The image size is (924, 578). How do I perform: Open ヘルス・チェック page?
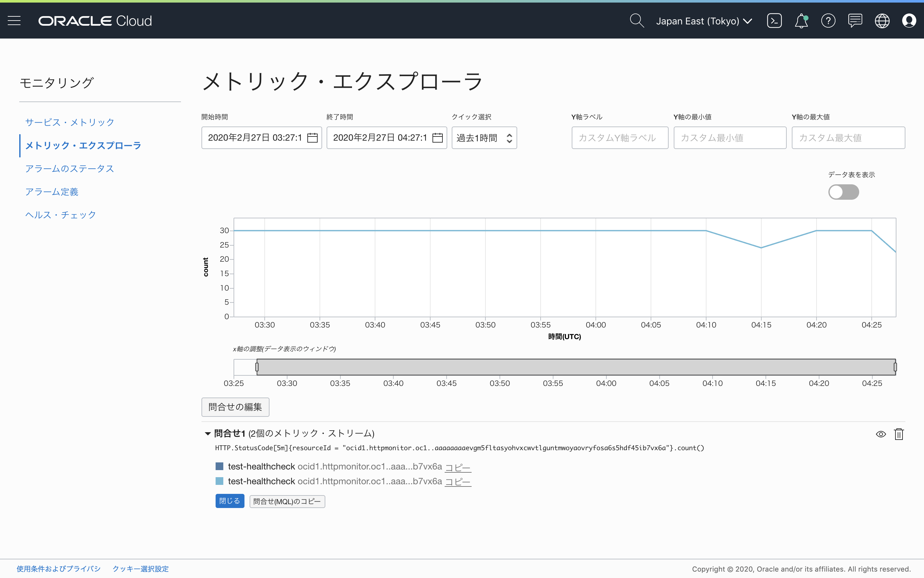point(61,215)
